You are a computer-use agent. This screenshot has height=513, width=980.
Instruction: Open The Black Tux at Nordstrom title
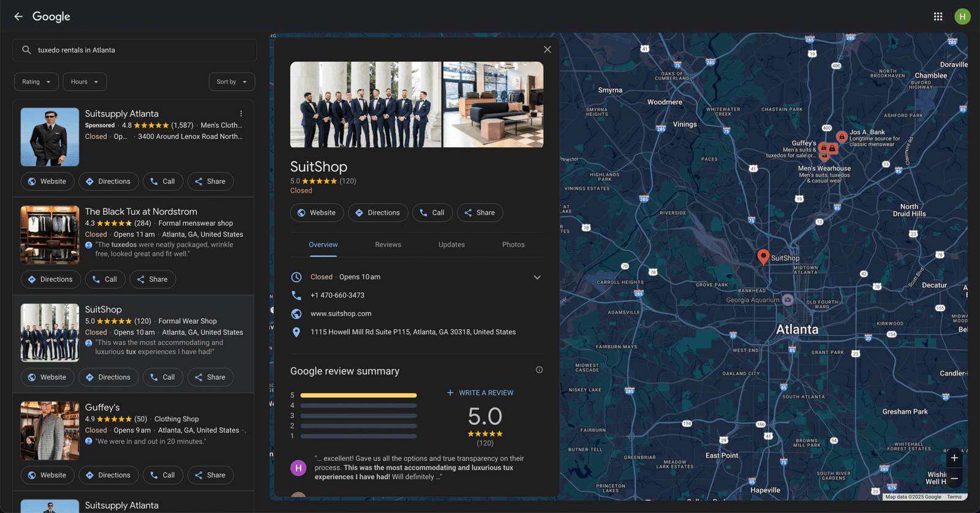tap(141, 212)
